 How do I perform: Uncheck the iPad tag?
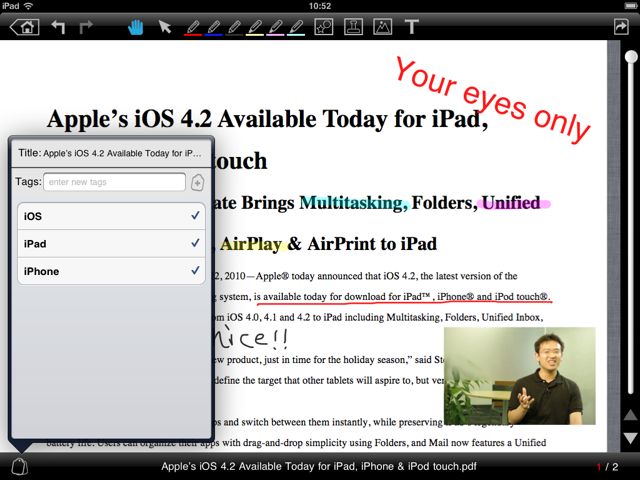pyautogui.click(x=111, y=243)
